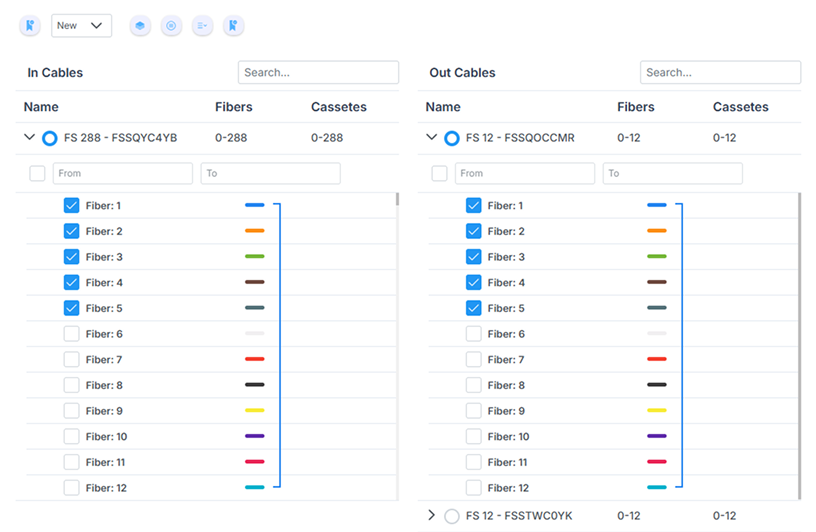Click the In Cables Cassetes column header
This screenshot has width=816, height=532.
pos(339,107)
